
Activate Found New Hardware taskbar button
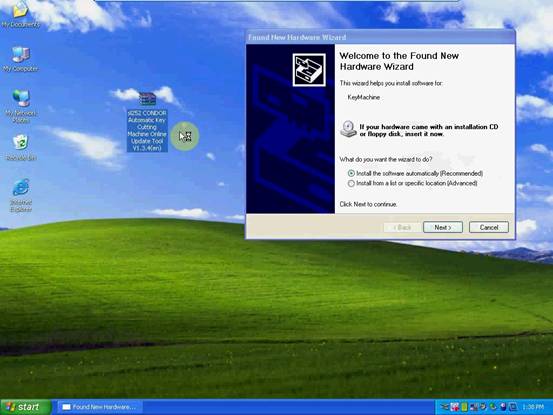point(100,407)
